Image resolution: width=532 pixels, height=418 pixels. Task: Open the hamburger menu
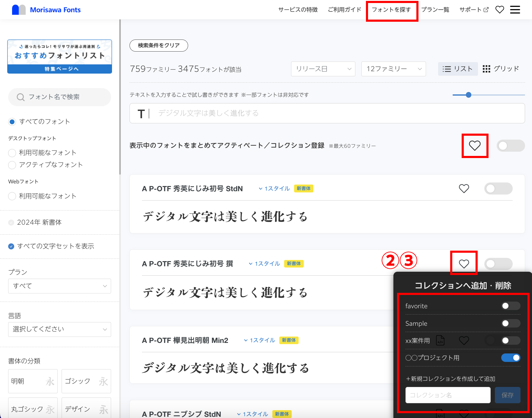click(x=515, y=10)
